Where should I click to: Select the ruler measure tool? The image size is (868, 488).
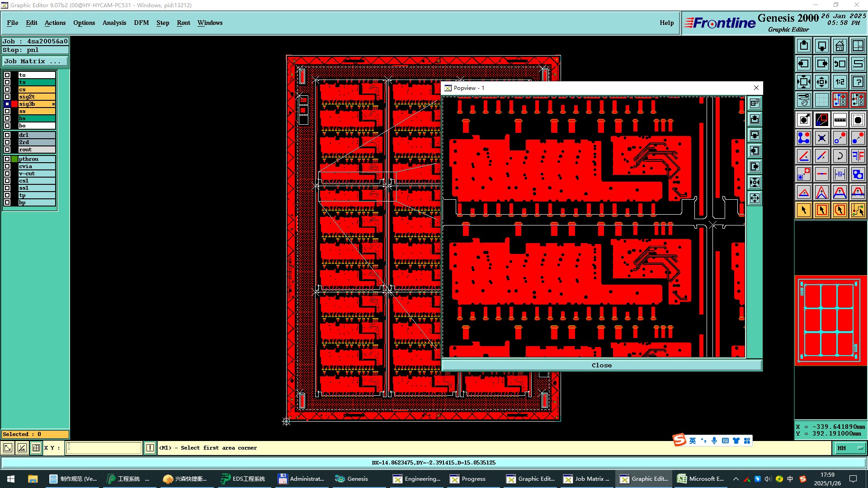click(840, 120)
